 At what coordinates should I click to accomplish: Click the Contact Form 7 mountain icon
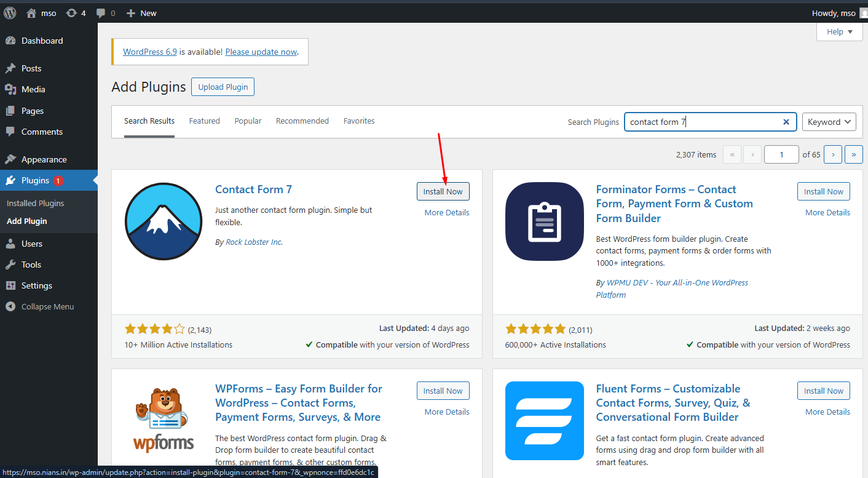(x=163, y=221)
